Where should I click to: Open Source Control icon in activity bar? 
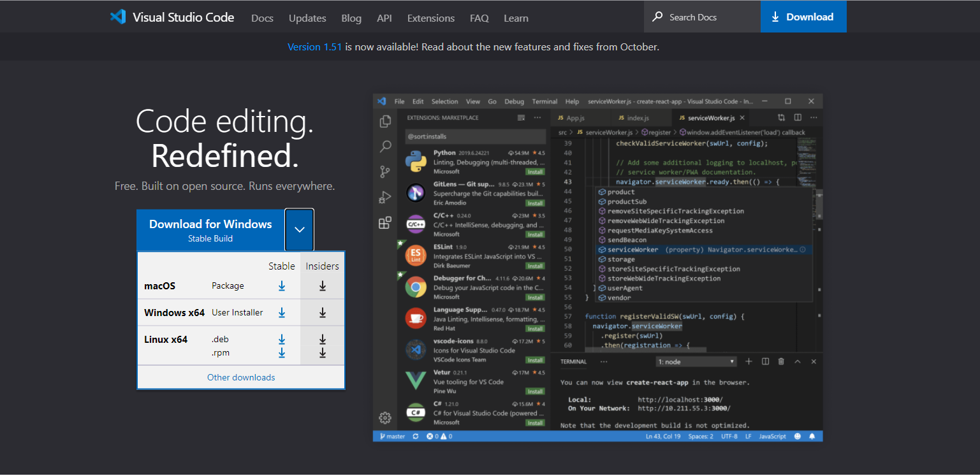[x=385, y=172]
